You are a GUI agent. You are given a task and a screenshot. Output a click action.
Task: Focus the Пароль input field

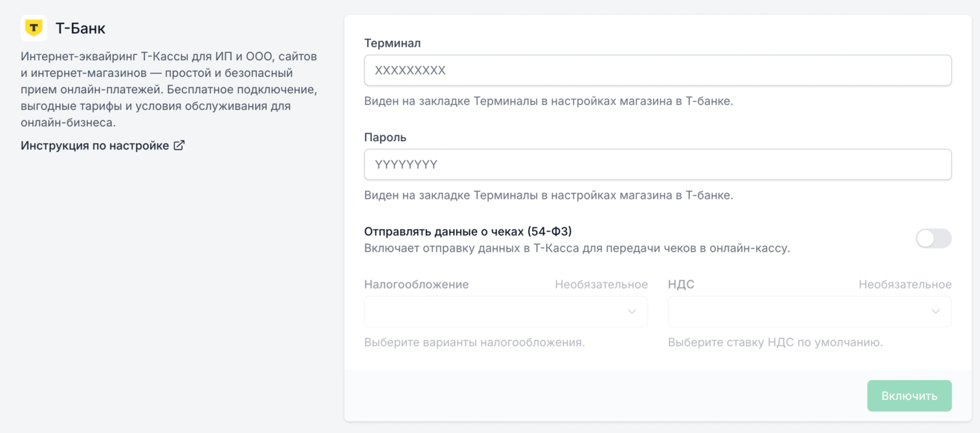658,164
